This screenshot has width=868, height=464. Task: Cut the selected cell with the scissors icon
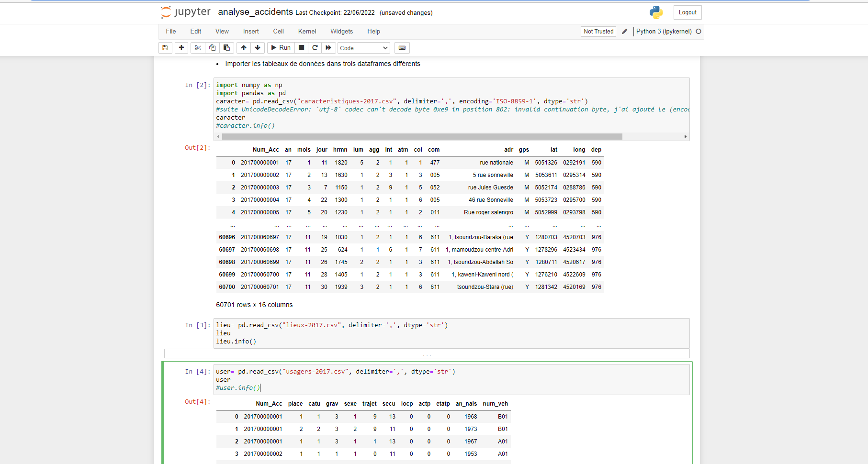pyautogui.click(x=198, y=48)
